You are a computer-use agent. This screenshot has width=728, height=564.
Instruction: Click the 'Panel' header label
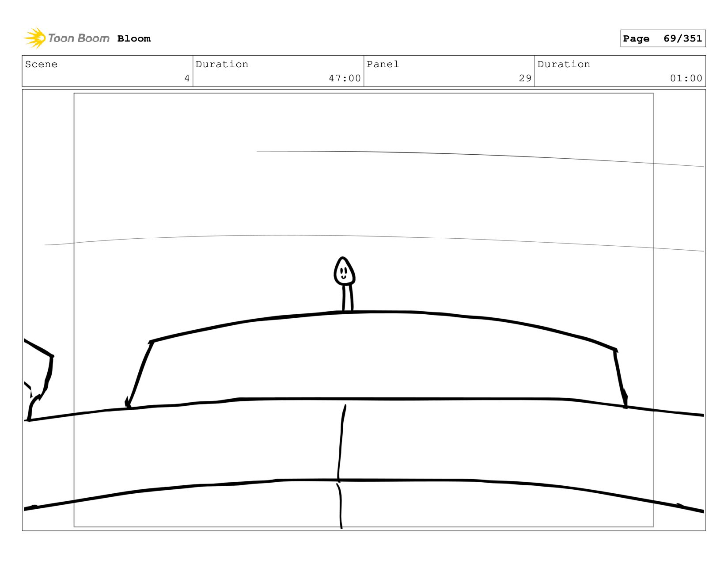click(383, 64)
